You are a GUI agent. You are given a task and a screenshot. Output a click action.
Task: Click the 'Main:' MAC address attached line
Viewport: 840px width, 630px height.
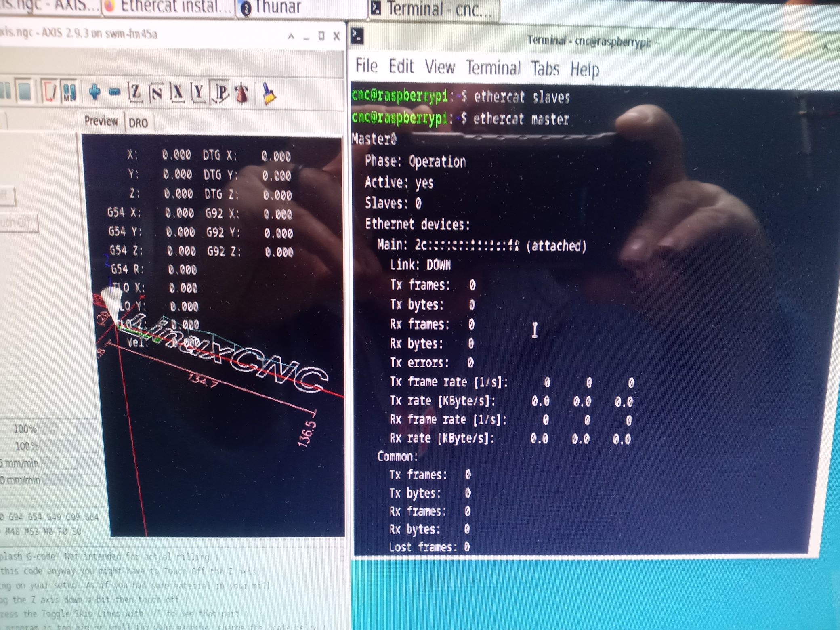pos(482,245)
